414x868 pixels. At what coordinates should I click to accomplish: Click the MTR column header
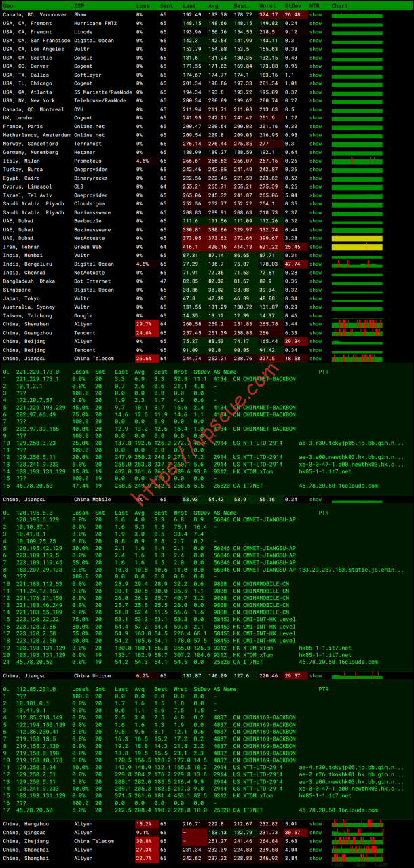tap(314, 5)
